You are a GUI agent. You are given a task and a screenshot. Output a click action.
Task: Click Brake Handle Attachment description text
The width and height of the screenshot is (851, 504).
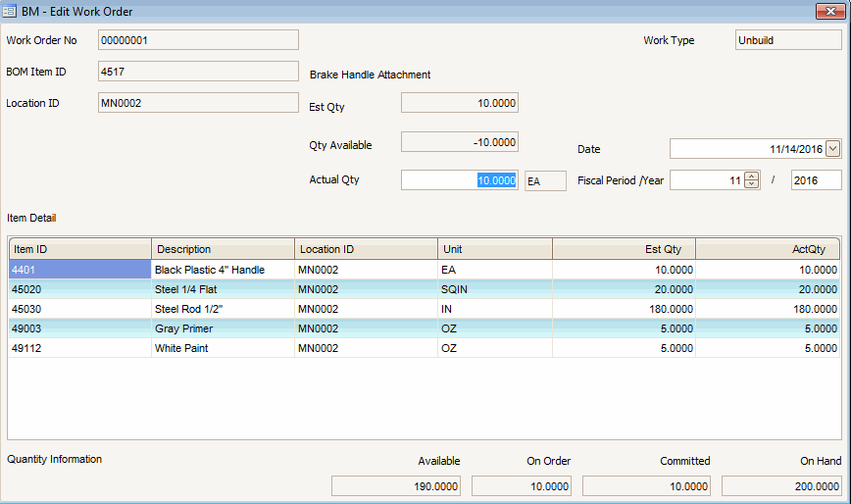point(370,75)
